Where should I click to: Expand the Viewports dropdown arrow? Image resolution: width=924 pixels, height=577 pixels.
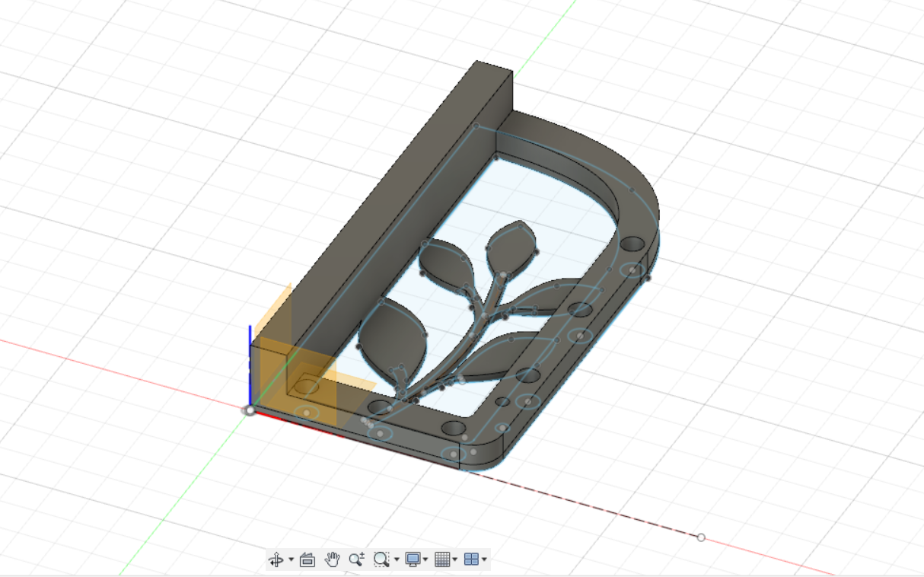point(485,560)
